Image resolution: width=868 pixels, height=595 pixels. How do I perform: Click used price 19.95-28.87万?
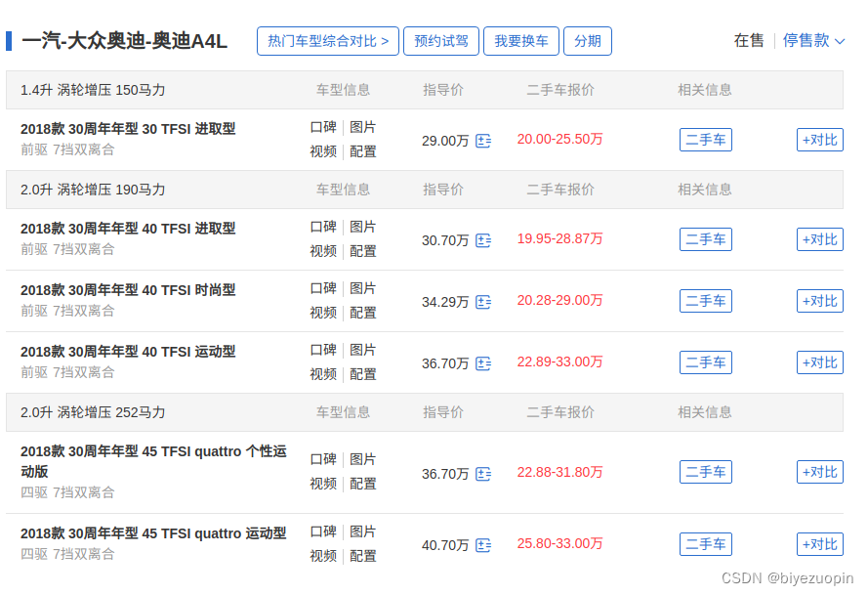pos(559,238)
